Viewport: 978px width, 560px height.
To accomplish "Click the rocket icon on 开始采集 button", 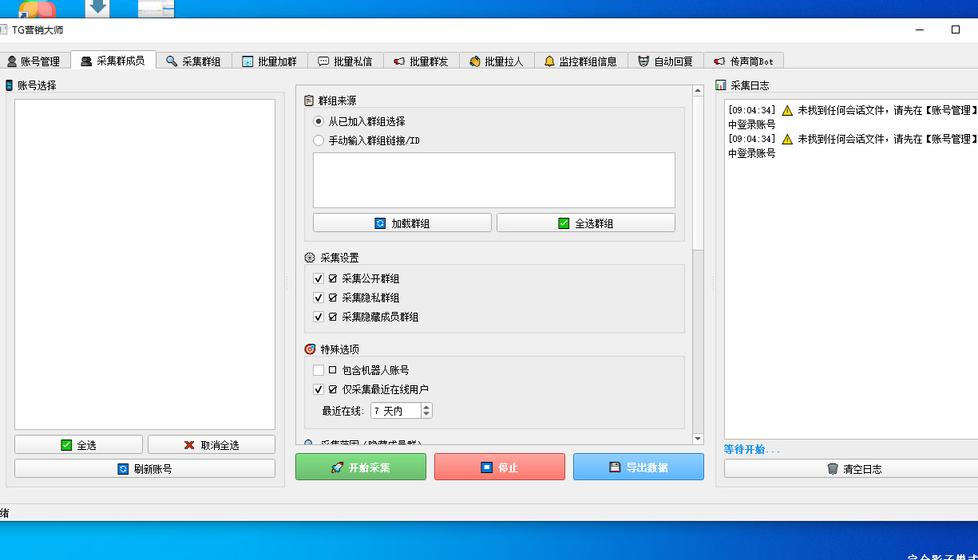I will pyautogui.click(x=337, y=467).
